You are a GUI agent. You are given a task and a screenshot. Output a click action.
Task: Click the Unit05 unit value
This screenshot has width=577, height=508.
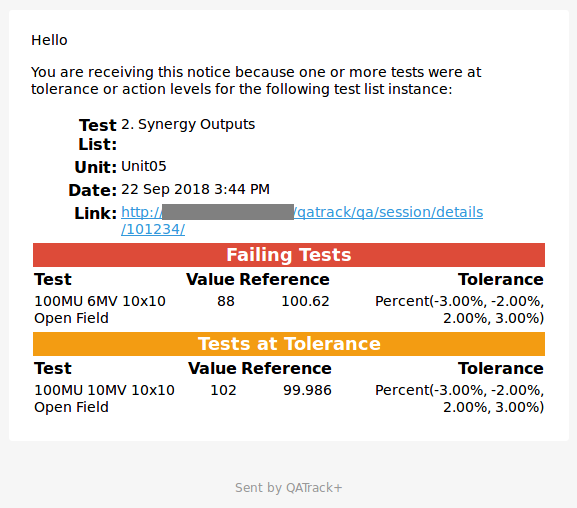tap(144, 166)
